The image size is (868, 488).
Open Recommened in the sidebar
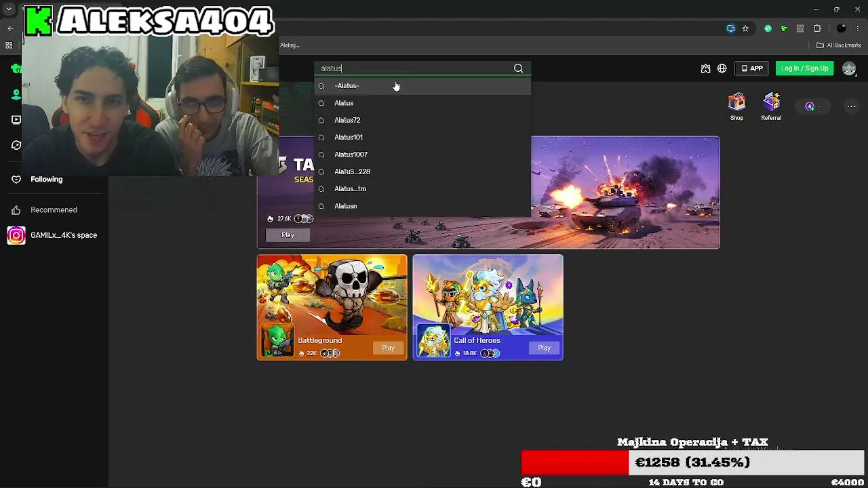[x=54, y=210]
